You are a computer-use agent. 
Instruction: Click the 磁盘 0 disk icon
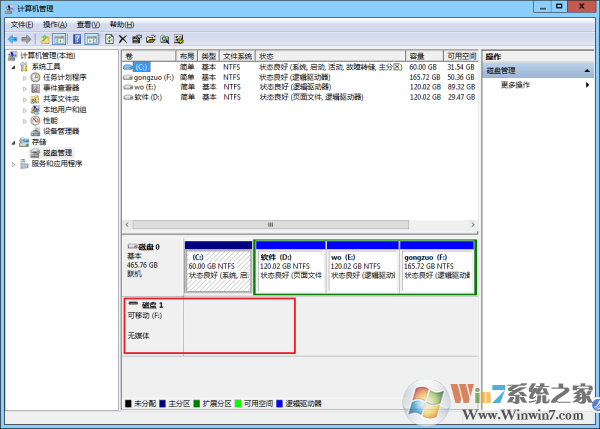[x=132, y=246]
